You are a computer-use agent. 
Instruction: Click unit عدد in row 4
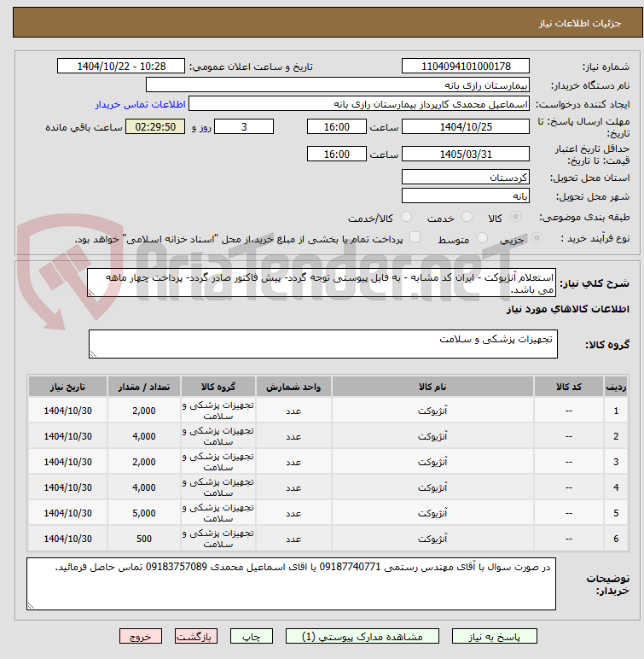pyautogui.click(x=293, y=487)
